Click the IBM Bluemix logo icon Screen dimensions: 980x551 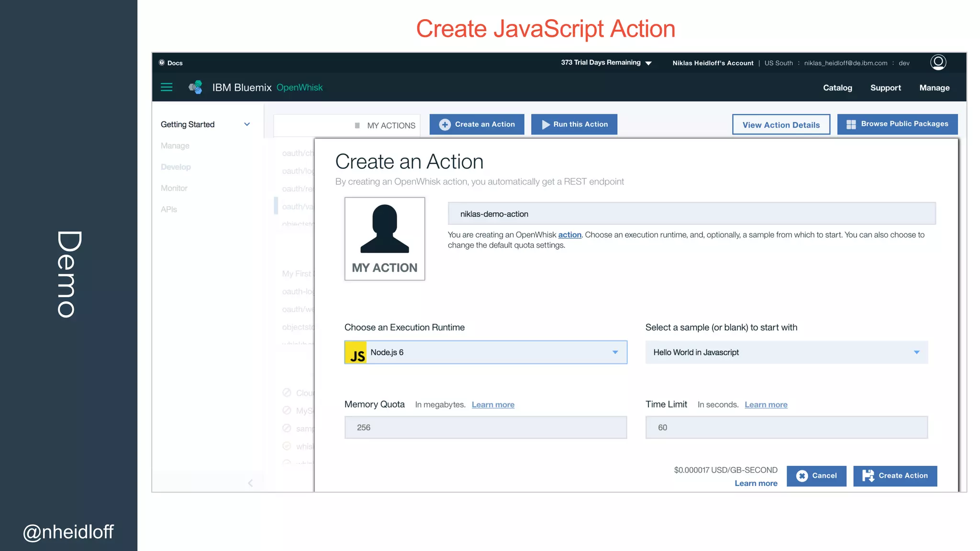pos(195,87)
